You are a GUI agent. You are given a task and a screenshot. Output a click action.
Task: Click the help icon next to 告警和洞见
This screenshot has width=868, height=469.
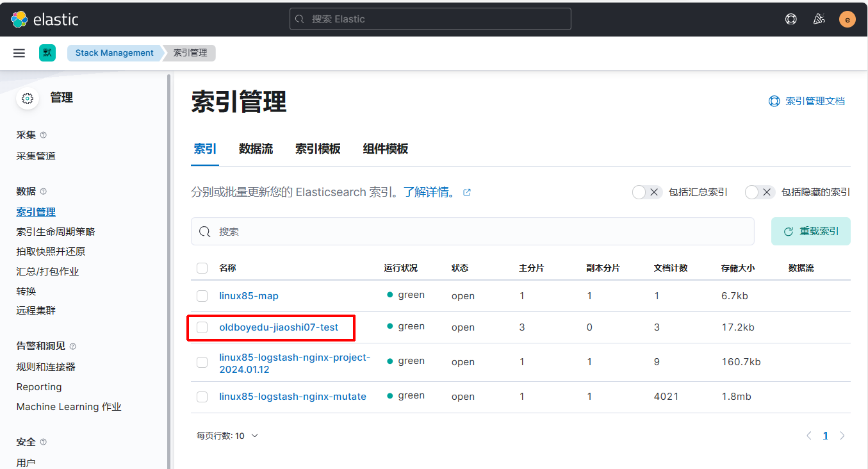click(72, 347)
